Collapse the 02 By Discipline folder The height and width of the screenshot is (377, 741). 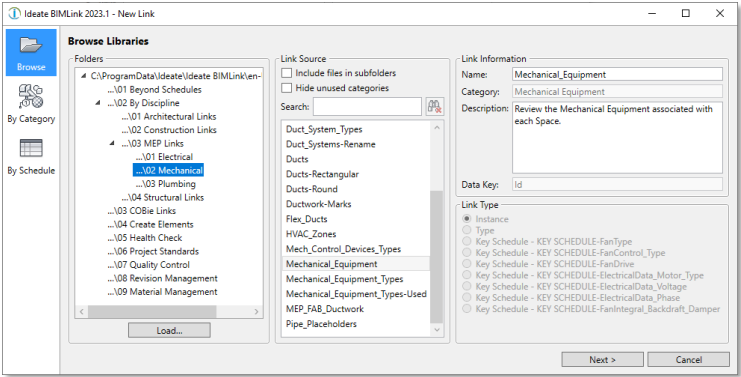(x=98, y=103)
